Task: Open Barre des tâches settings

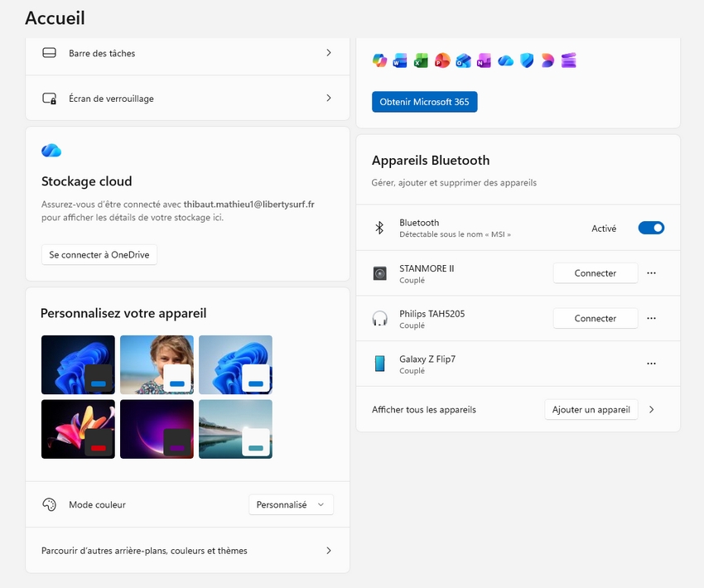Action: [187, 53]
